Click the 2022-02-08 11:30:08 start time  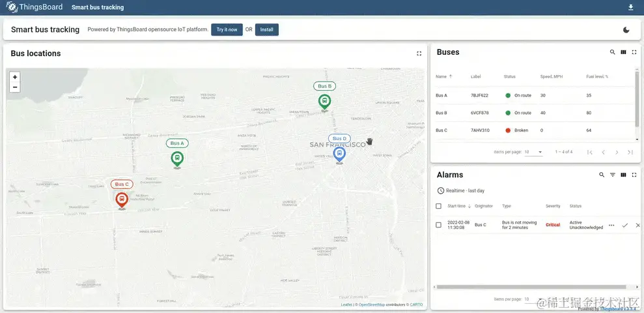coord(458,225)
